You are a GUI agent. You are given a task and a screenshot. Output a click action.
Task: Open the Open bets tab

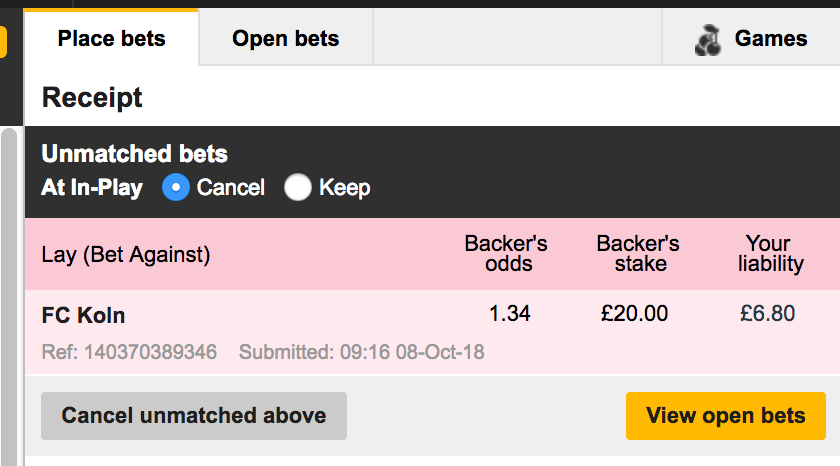(x=286, y=39)
